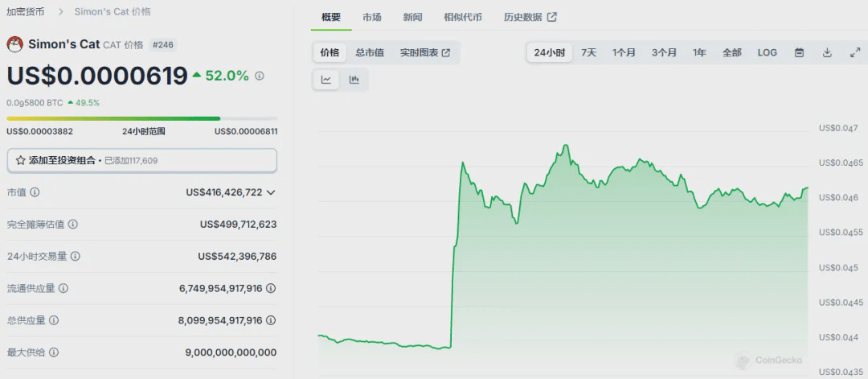Toggle LOG scale on chart
This screenshot has width=868, height=379.
pos(768,52)
